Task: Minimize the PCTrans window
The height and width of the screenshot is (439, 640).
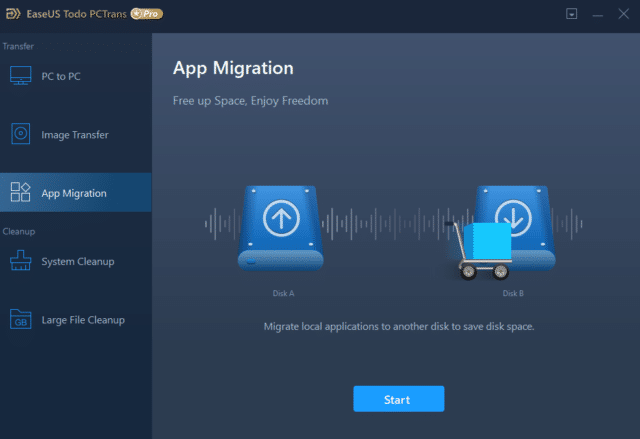Action: click(x=598, y=16)
